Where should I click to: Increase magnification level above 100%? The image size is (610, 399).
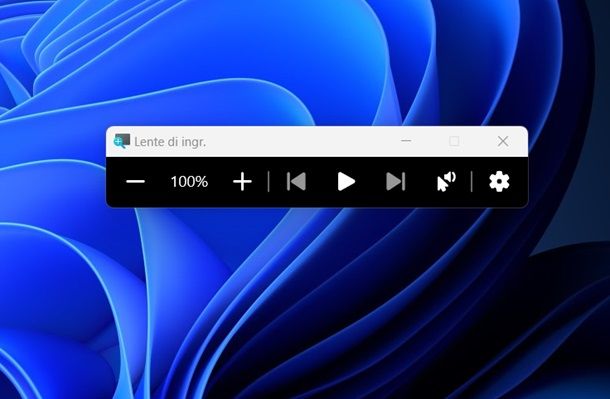point(242,182)
